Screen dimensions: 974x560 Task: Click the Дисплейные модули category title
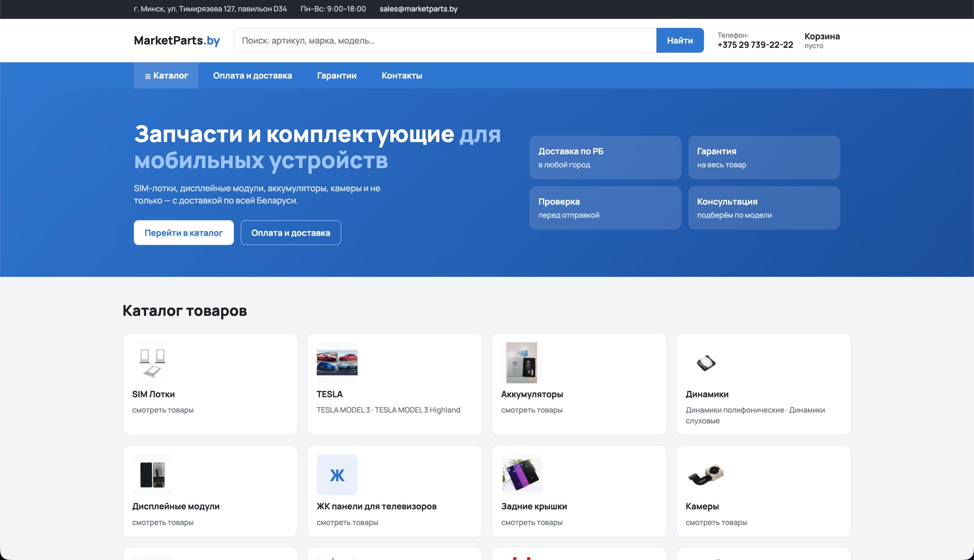point(176,506)
